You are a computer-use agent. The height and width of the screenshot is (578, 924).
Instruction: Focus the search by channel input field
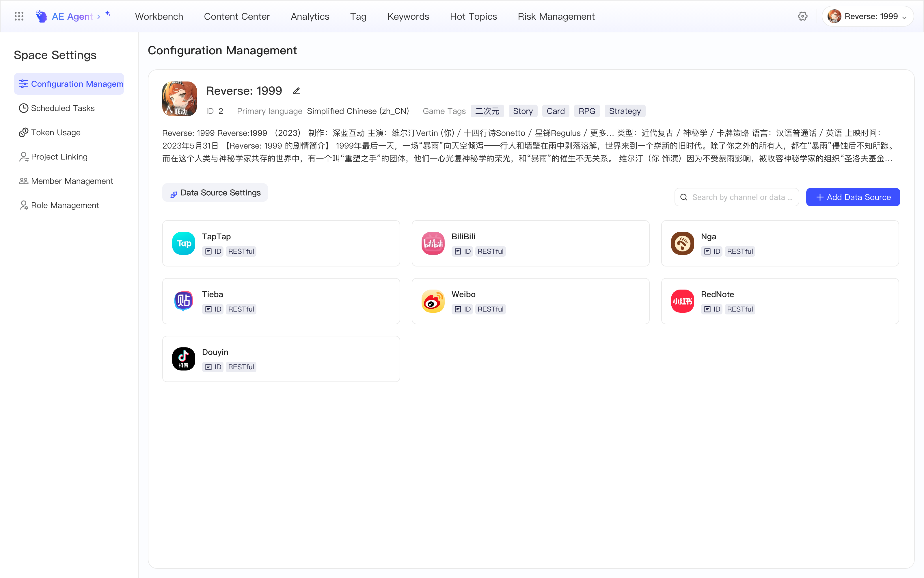coord(737,197)
